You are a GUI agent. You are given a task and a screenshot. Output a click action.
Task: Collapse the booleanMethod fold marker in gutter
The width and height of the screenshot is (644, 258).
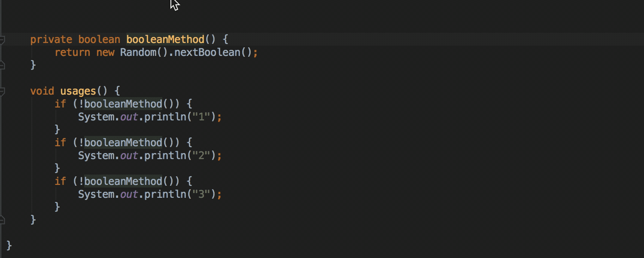tap(2, 40)
